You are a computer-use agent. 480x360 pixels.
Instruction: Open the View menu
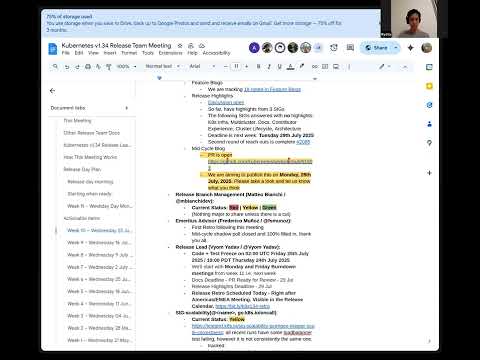[93, 53]
